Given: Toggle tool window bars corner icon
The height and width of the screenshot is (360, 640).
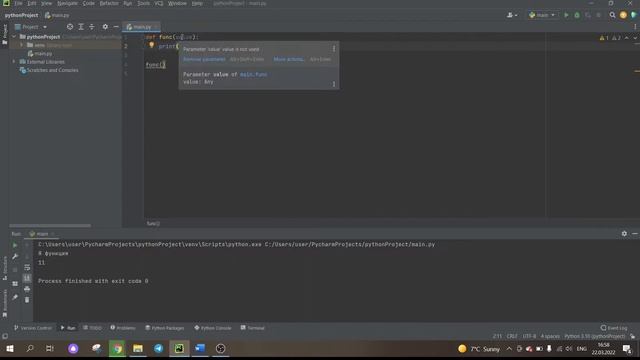Looking at the screenshot, I should [x=5, y=336].
